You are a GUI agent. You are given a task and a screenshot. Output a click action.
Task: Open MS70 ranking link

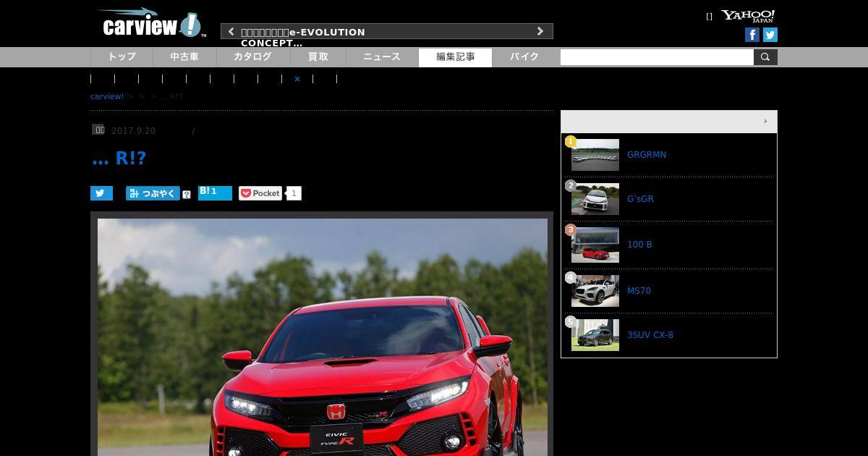click(x=639, y=291)
